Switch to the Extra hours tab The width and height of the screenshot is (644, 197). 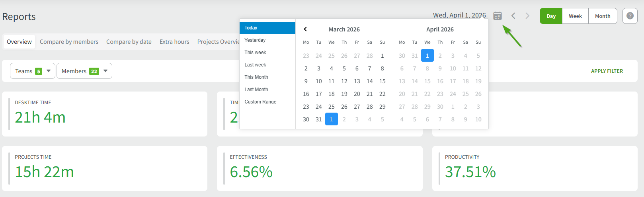174,42
